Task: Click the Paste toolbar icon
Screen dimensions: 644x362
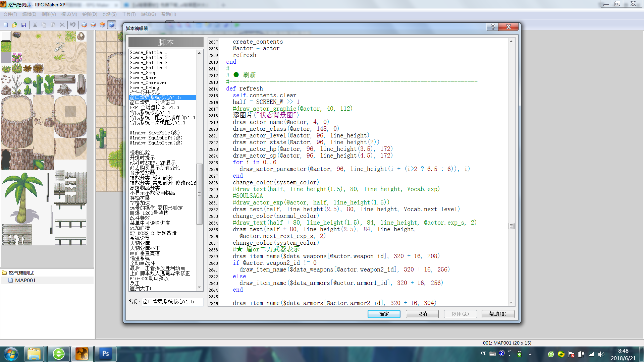Action: 53,25
